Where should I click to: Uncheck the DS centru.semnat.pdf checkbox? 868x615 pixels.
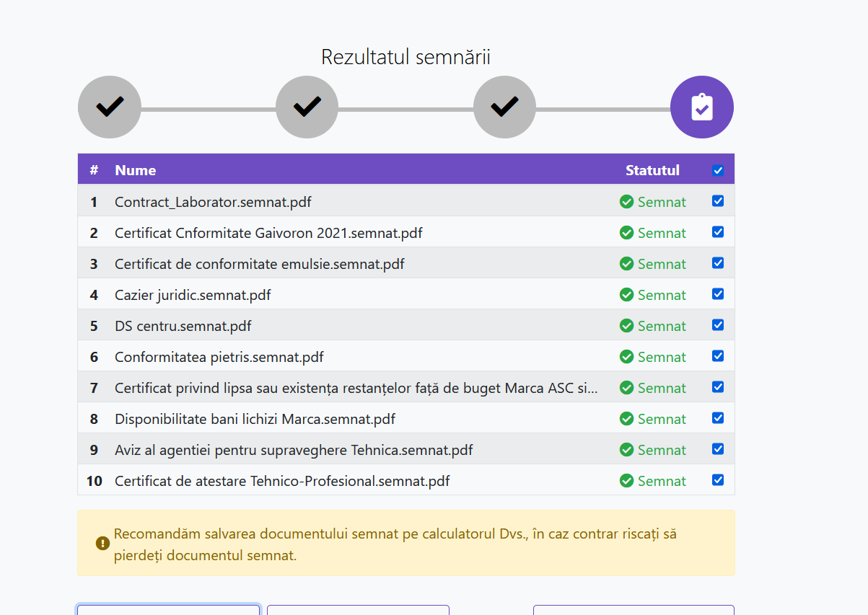[x=718, y=325]
